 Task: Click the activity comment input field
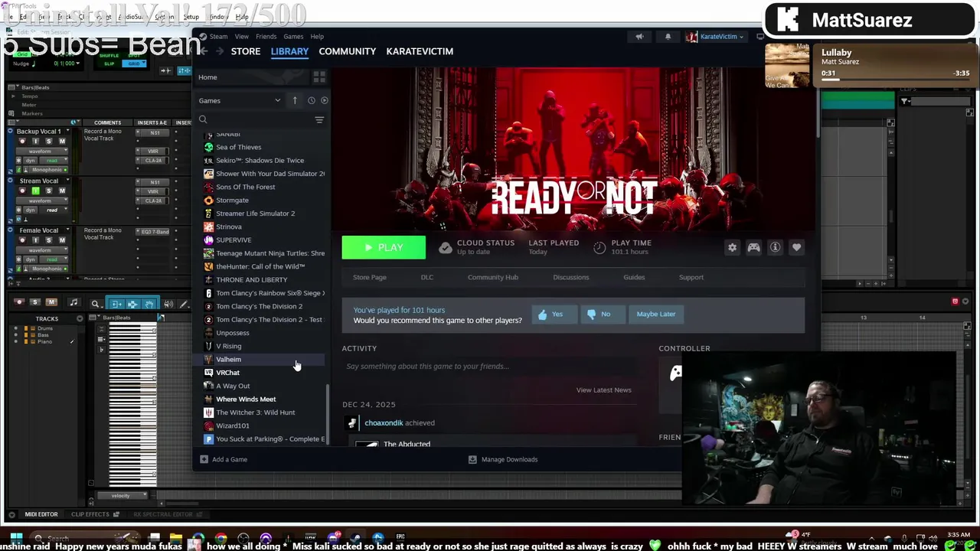point(490,367)
